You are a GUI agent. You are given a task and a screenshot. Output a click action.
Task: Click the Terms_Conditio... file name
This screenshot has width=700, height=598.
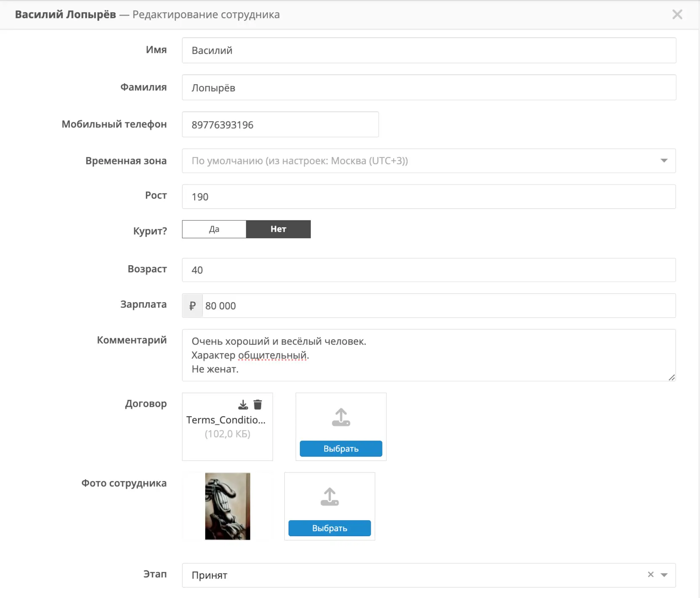click(x=226, y=420)
